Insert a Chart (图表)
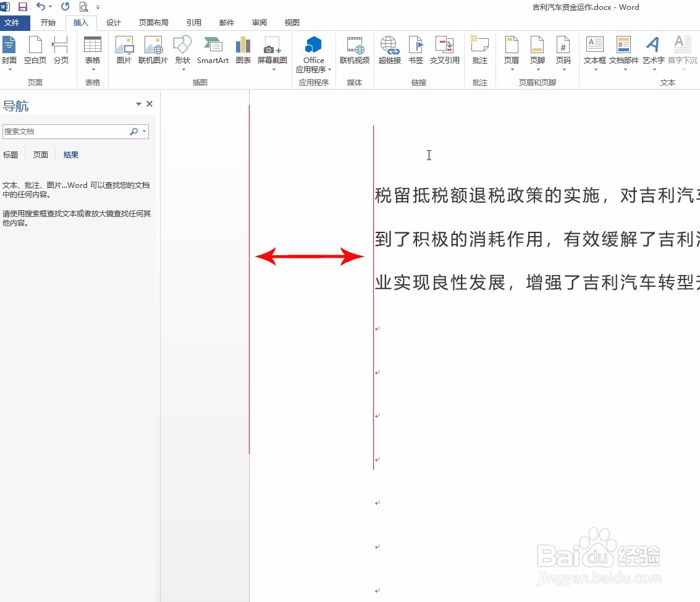This screenshot has width=700, height=602. point(243,50)
